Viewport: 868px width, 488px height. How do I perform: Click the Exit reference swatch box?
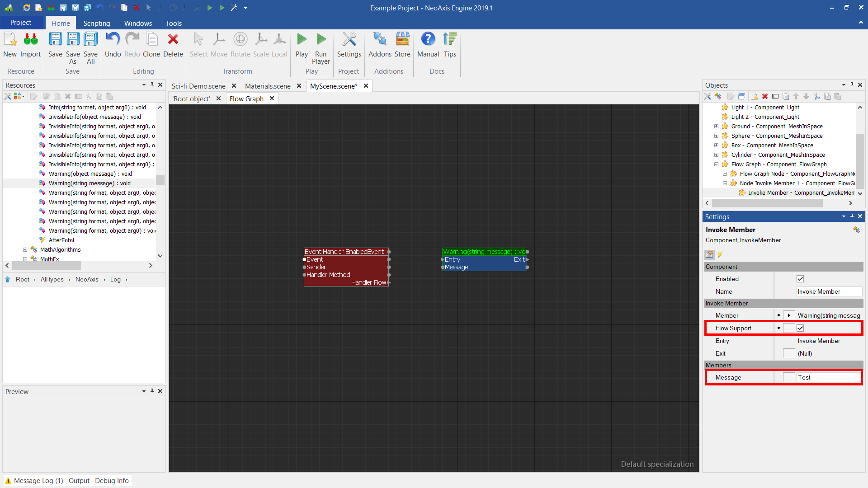pyautogui.click(x=788, y=353)
